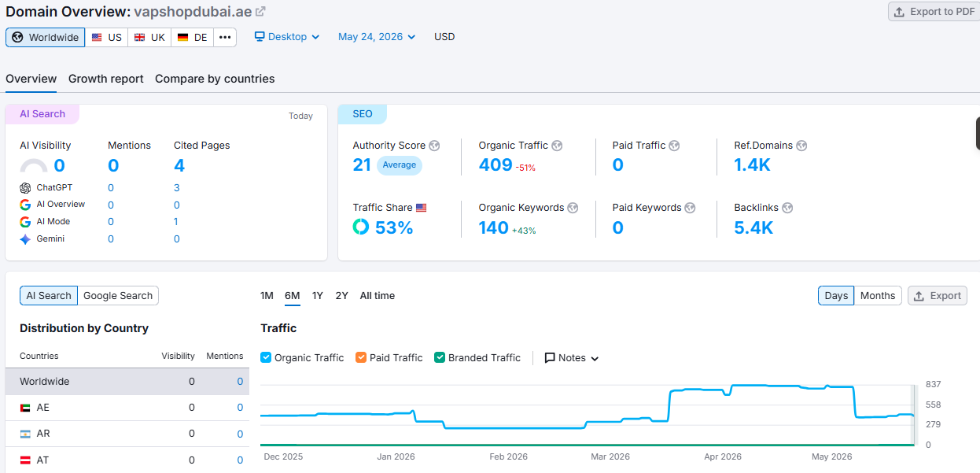The width and height of the screenshot is (980, 473).
Task: Click the UK flag icon
Action: 139,37
